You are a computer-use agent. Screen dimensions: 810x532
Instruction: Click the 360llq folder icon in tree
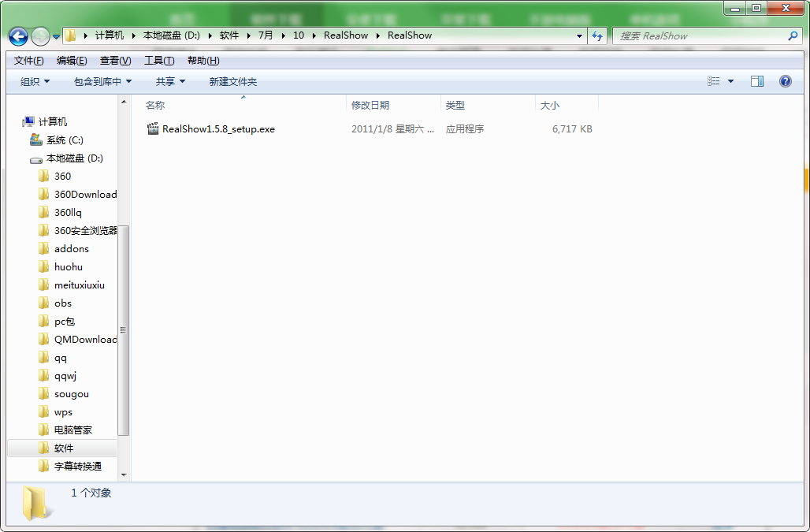(x=44, y=212)
